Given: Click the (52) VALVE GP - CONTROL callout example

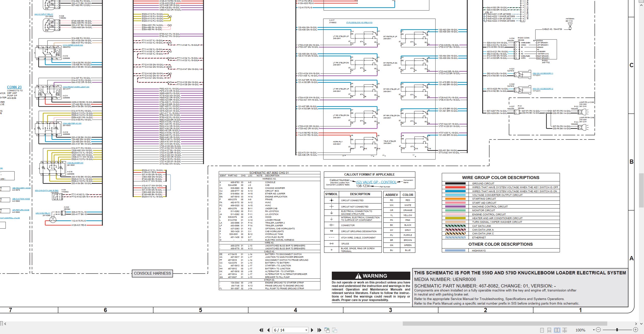Looking at the screenshot, I should pos(376,182).
